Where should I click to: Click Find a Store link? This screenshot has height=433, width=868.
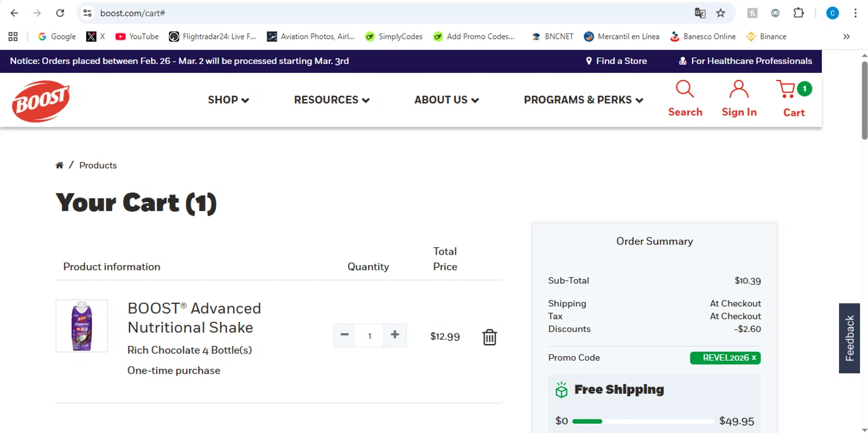point(616,61)
